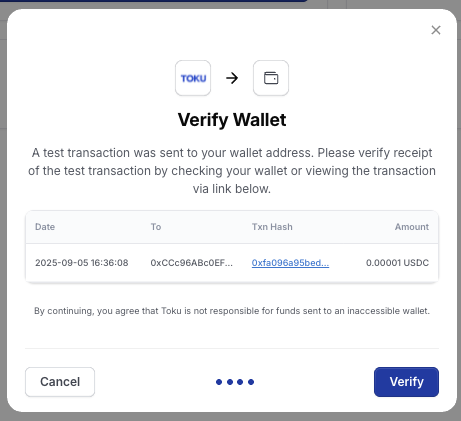Select the 2025-09-05 16:36:08 date cell

pos(82,263)
